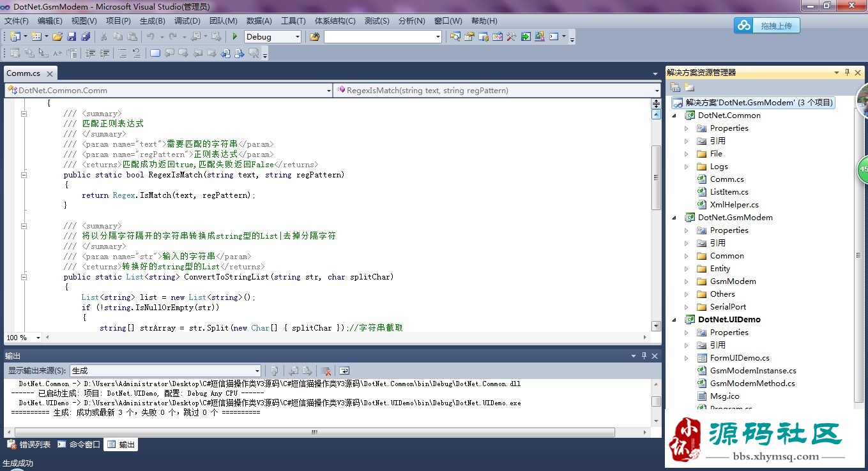Collapse the DotNet.Common project node

coord(674,116)
